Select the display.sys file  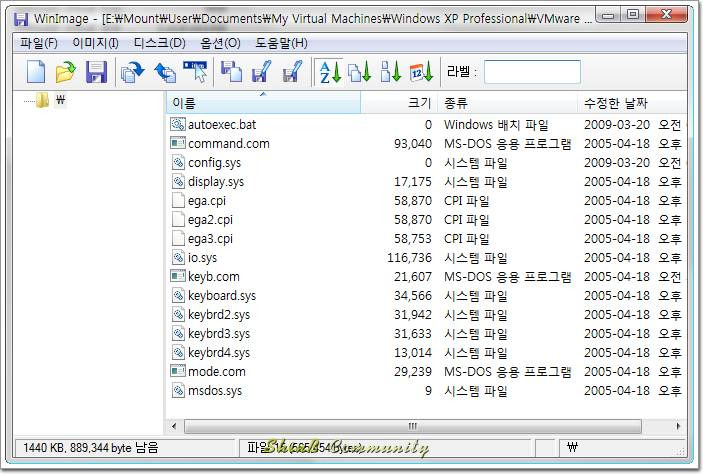tap(216, 182)
